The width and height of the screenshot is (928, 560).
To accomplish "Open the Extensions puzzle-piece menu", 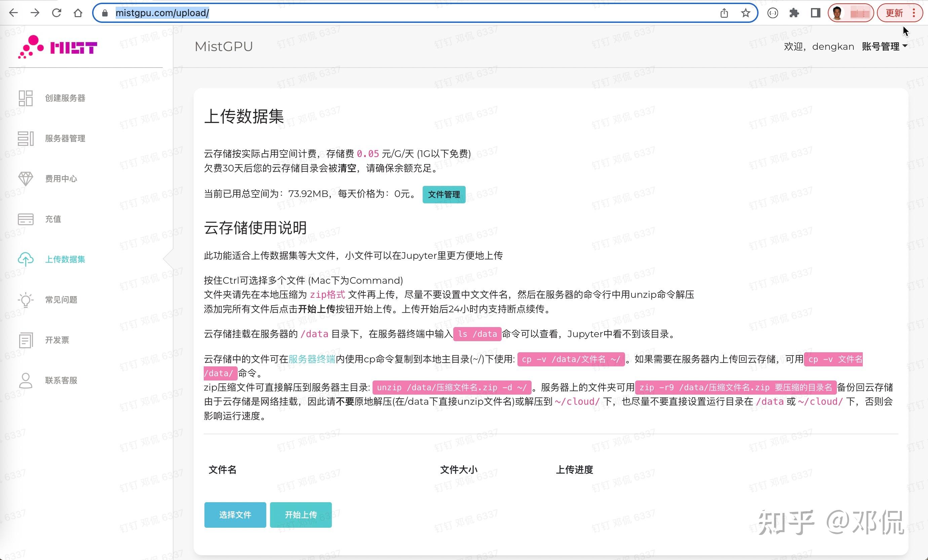I will tap(794, 13).
